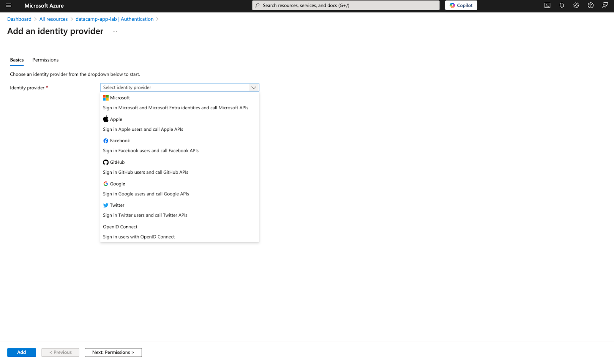Click 'Sign in Twitter users' description
Image resolution: width=614 pixels, height=364 pixels.
pyautogui.click(x=145, y=215)
